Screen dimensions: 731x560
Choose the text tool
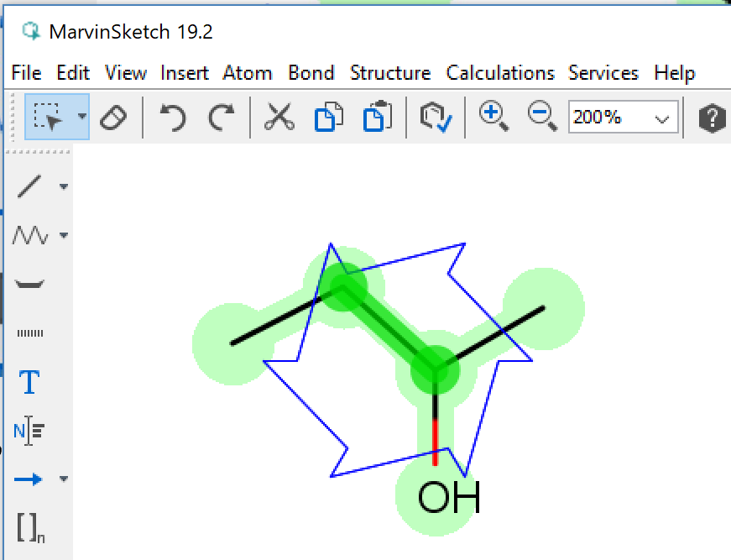[29, 382]
